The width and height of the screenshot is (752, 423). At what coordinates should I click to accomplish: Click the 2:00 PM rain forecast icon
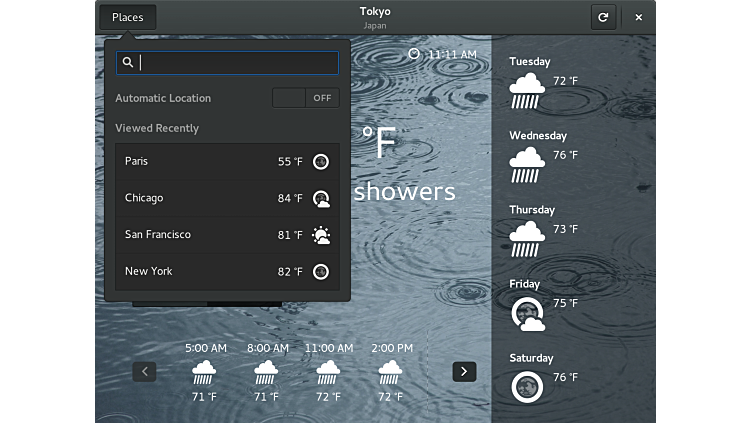pyautogui.click(x=390, y=372)
